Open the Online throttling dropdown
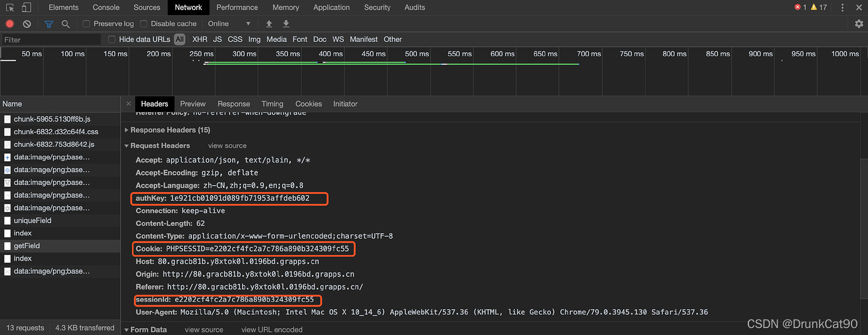The height and width of the screenshot is (335, 868). pos(229,24)
